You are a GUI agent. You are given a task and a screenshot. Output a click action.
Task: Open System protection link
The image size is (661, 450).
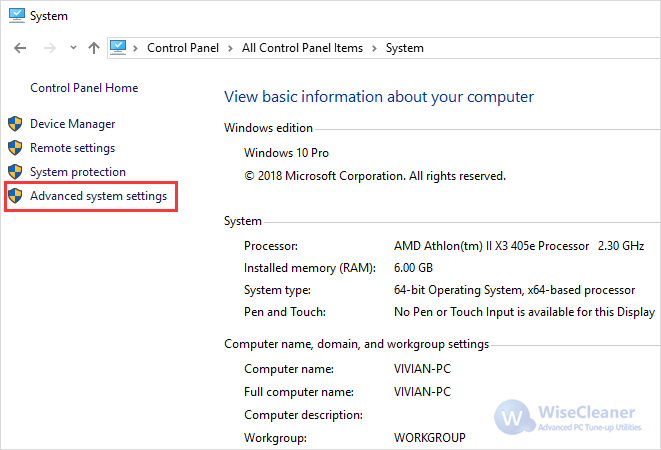point(78,172)
